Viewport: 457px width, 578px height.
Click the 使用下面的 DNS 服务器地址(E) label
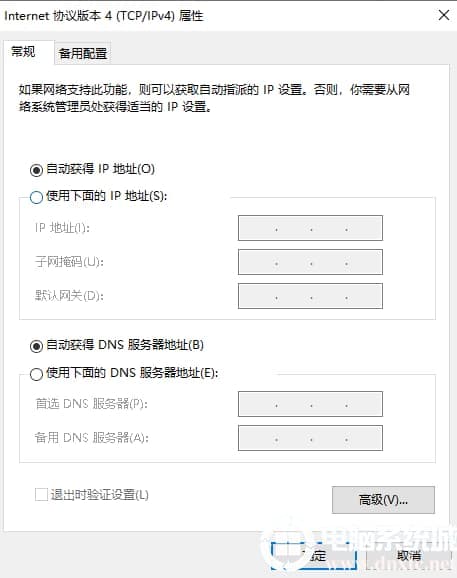click(132, 373)
